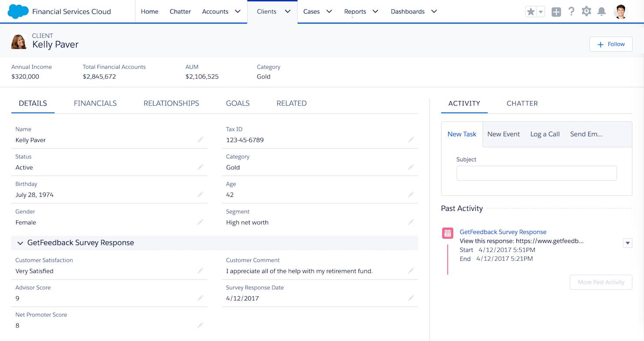Screen dimensions: 644x341
Task: Select the Details tab
Action: point(33,103)
